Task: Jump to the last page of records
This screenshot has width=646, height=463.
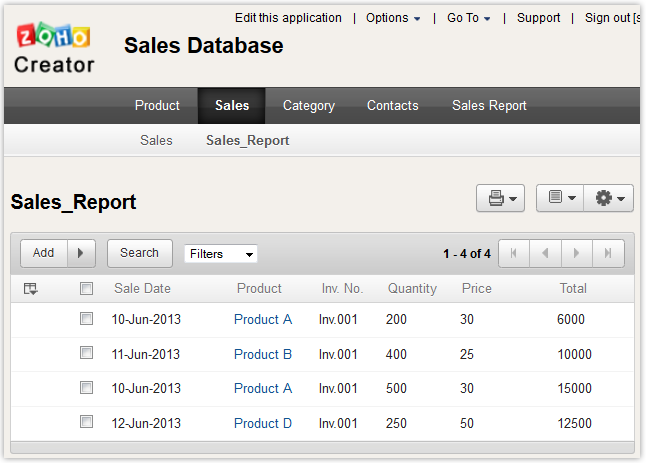Action: [608, 254]
